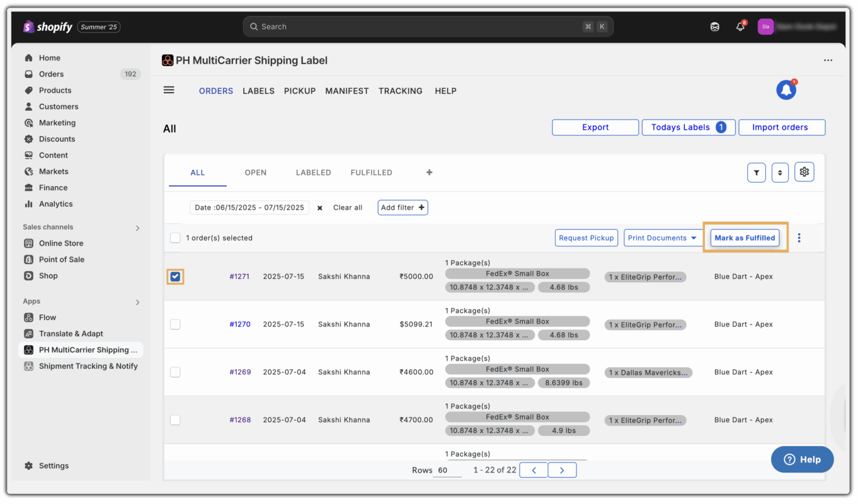Open the MANIFEST menu item
The image size is (858, 504).
pyautogui.click(x=347, y=91)
